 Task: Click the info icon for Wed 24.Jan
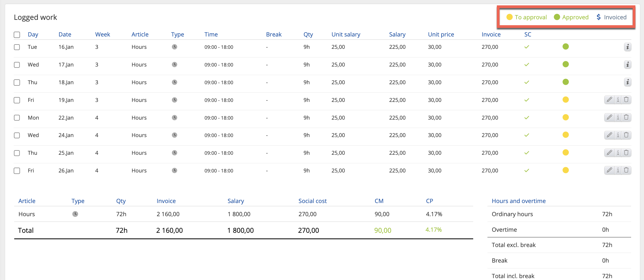[x=618, y=135]
